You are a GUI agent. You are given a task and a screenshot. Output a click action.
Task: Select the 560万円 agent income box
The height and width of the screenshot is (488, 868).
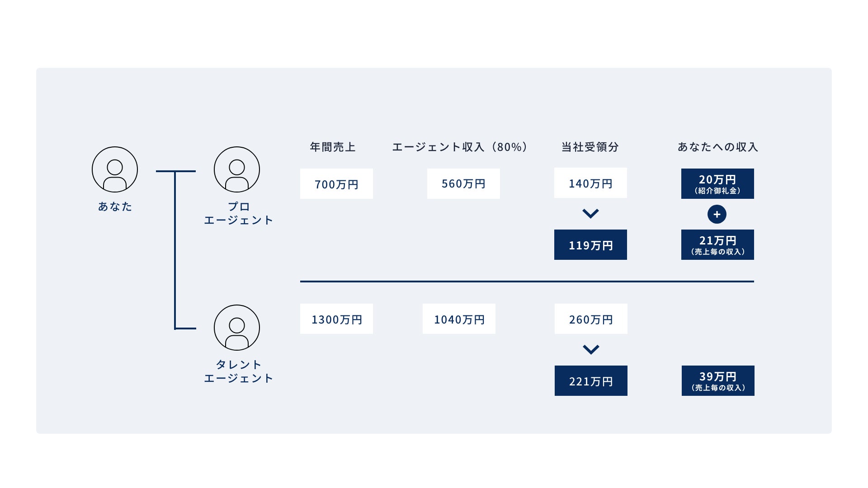tap(463, 184)
